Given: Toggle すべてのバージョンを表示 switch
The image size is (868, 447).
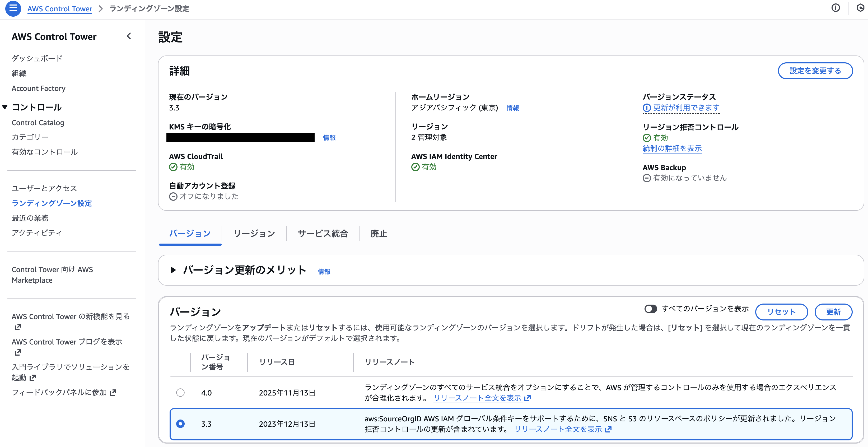Looking at the screenshot, I should point(650,309).
